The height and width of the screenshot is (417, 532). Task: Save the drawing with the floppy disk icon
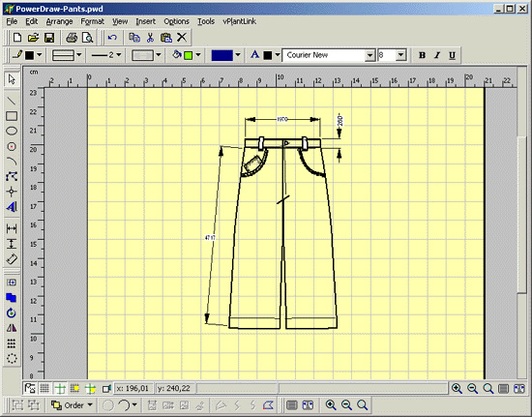click(49, 38)
